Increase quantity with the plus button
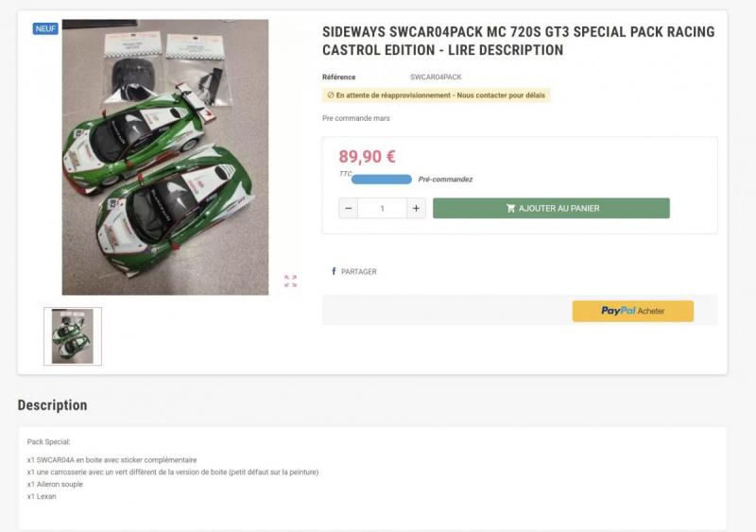Viewport: 756px width, 532px height. pyautogui.click(x=416, y=208)
